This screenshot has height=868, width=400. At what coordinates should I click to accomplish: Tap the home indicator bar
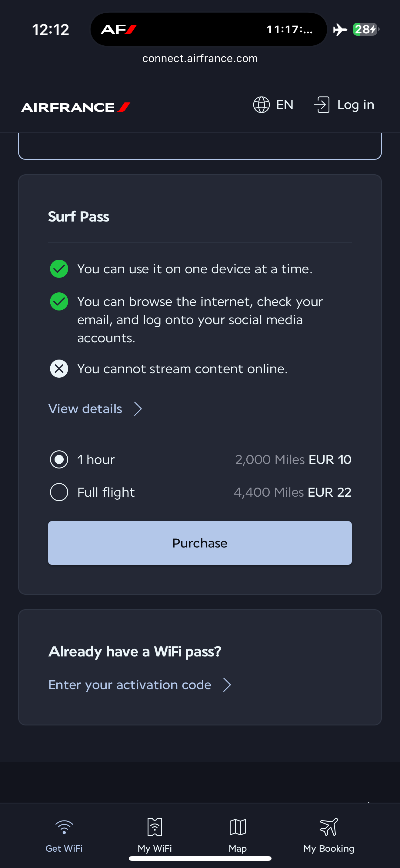pyautogui.click(x=200, y=858)
